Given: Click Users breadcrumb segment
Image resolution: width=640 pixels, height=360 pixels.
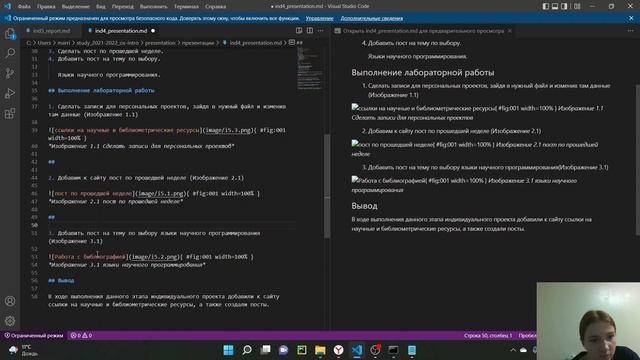Looking at the screenshot, I should tap(44, 42).
